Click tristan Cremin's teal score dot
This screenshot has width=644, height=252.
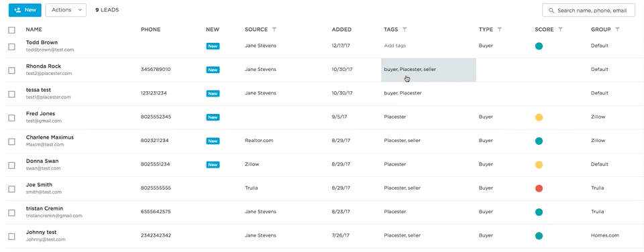click(539, 212)
